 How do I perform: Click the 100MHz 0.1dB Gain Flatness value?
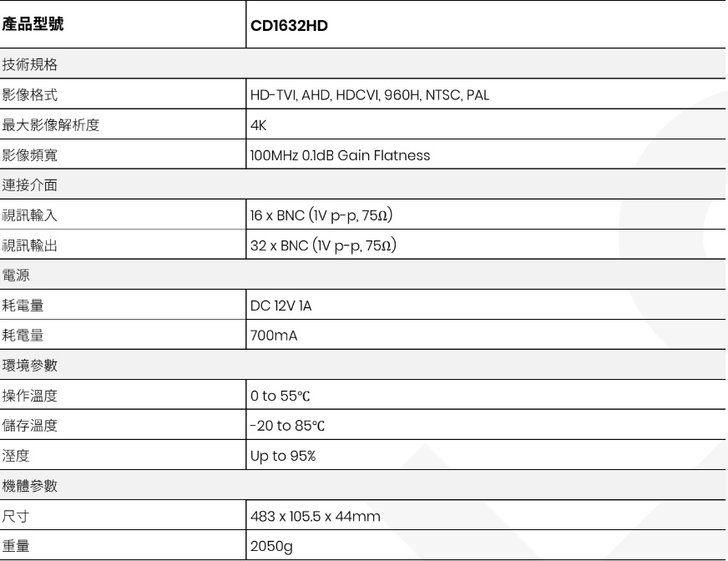[340, 155]
